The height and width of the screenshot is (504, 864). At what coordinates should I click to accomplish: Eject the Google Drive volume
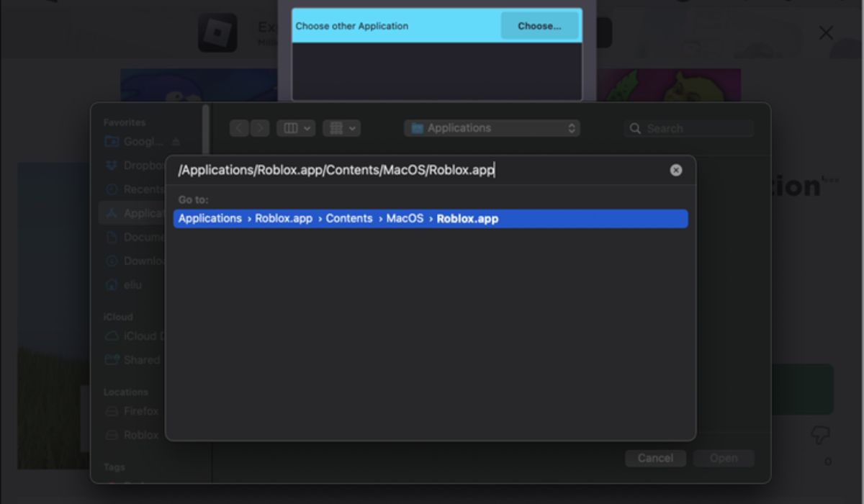tap(176, 142)
